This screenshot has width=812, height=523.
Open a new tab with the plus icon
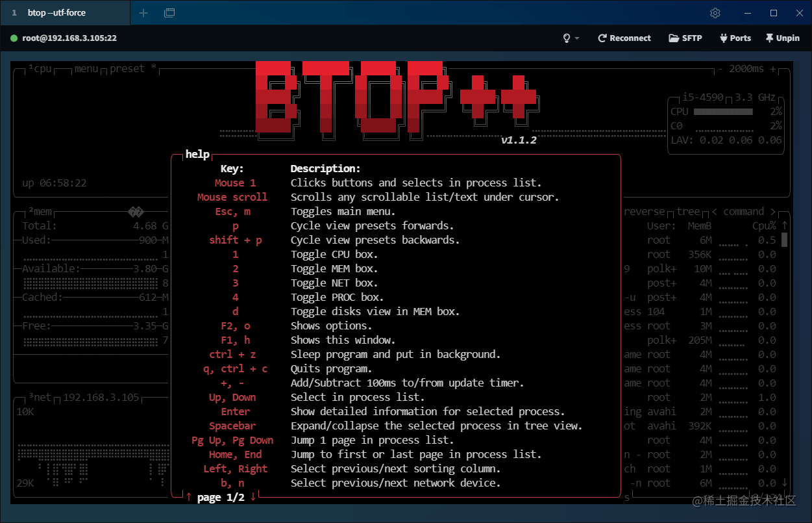click(143, 13)
